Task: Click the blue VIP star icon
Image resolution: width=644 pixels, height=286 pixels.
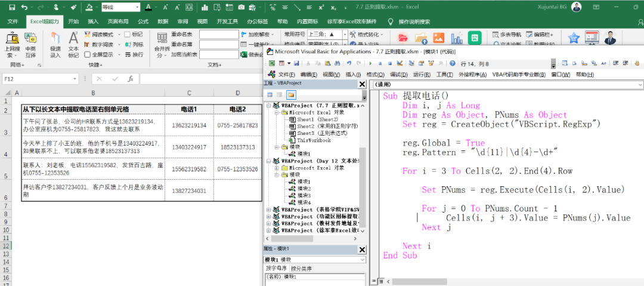Action: 574,38
